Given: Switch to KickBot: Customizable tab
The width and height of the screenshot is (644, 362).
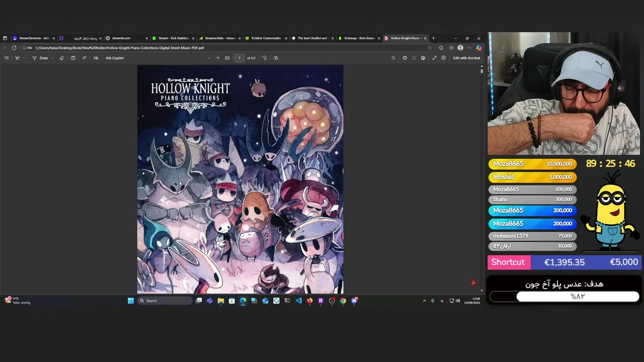Looking at the screenshot, I should 265,38.
